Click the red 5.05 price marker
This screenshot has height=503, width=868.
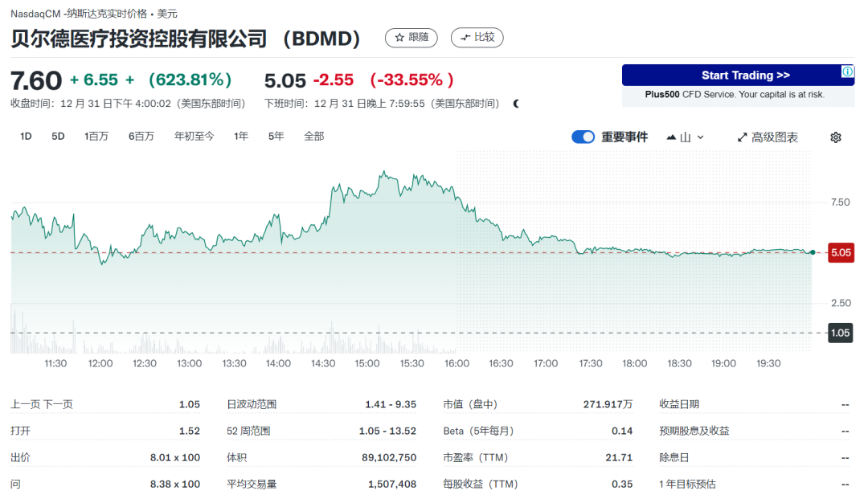(841, 253)
